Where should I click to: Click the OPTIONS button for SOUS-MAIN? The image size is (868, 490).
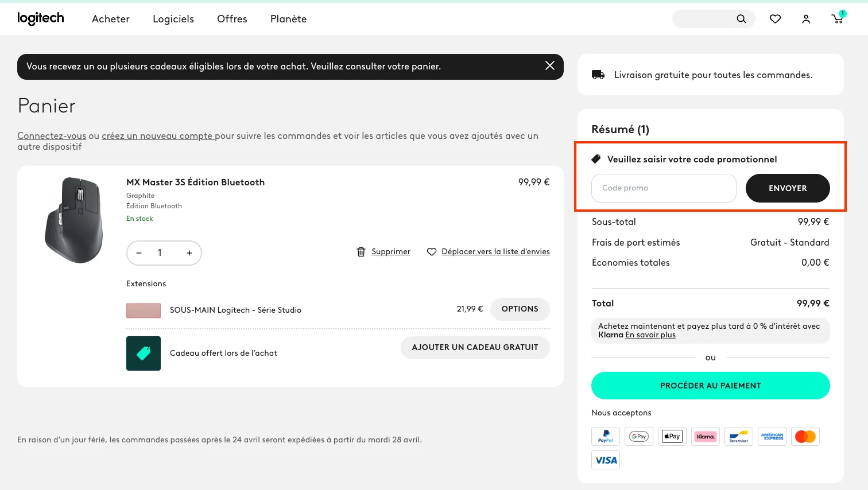pyautogui.click(x=520, y=309)
